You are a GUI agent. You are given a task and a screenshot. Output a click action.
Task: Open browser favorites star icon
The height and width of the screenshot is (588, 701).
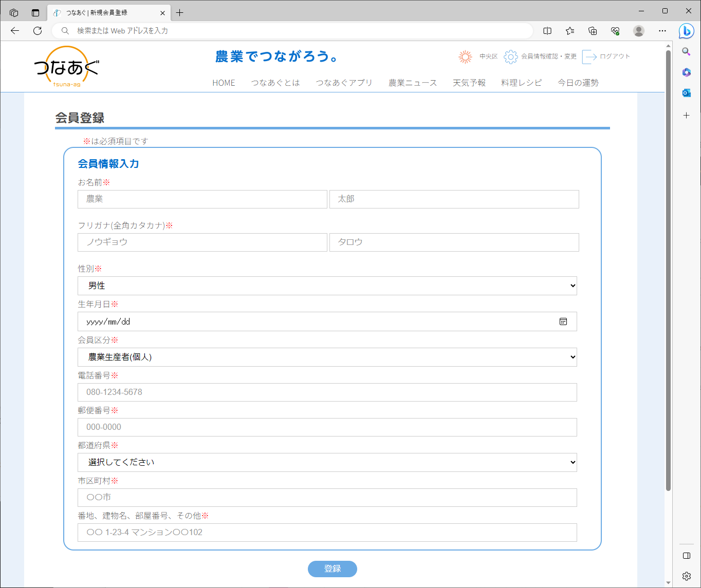click(570, 31)
